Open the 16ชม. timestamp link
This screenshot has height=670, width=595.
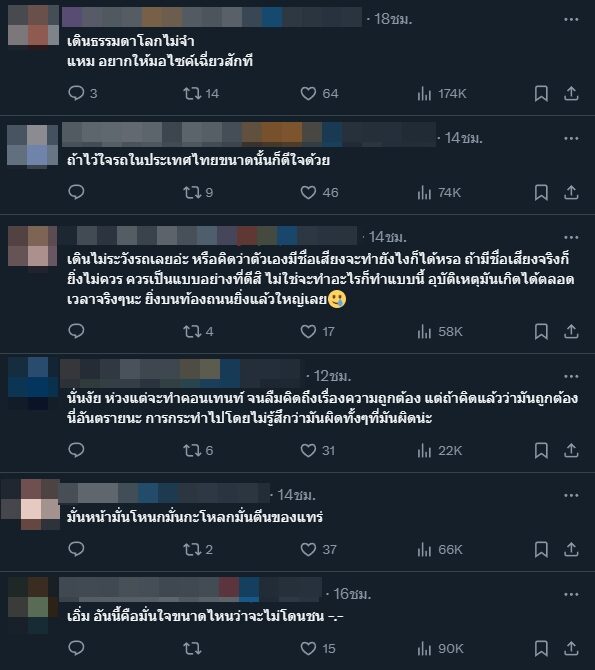(352, 594)
